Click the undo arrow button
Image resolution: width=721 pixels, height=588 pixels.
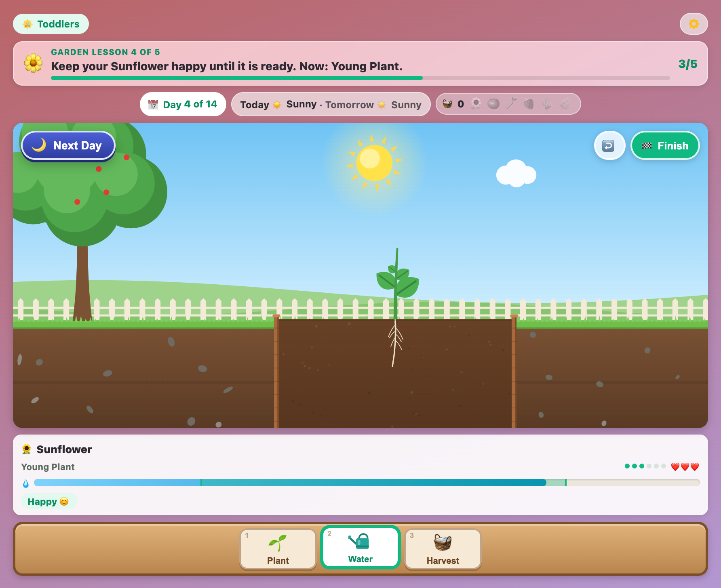pyautogui.click(x=609, y=145)
